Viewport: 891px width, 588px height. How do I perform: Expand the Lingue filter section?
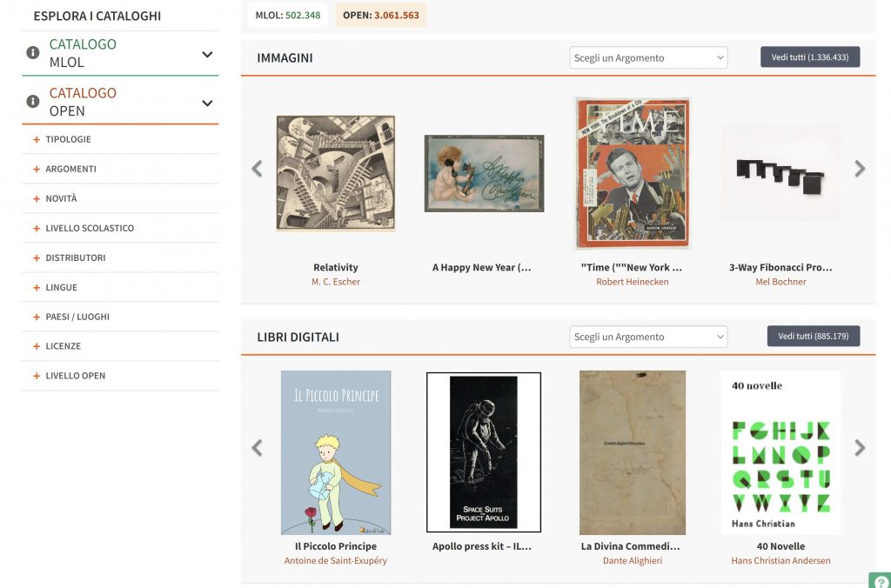click(x=61, y=287)
